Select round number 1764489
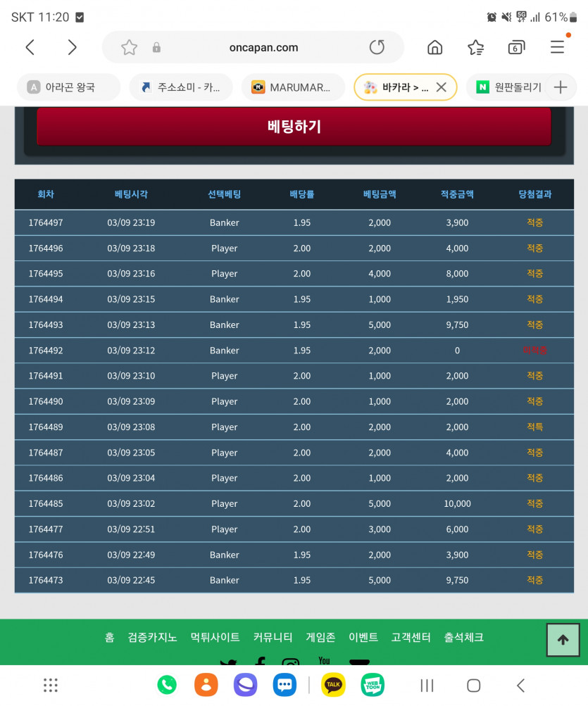The image size is (588, 706). (x=46, y=427)
